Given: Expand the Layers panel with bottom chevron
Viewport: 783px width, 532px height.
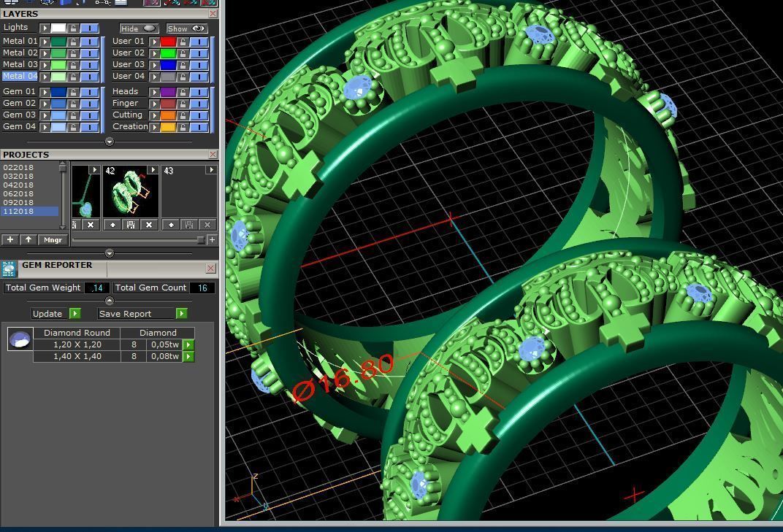Looking at the screenshot, I should (x=110, y=142).
